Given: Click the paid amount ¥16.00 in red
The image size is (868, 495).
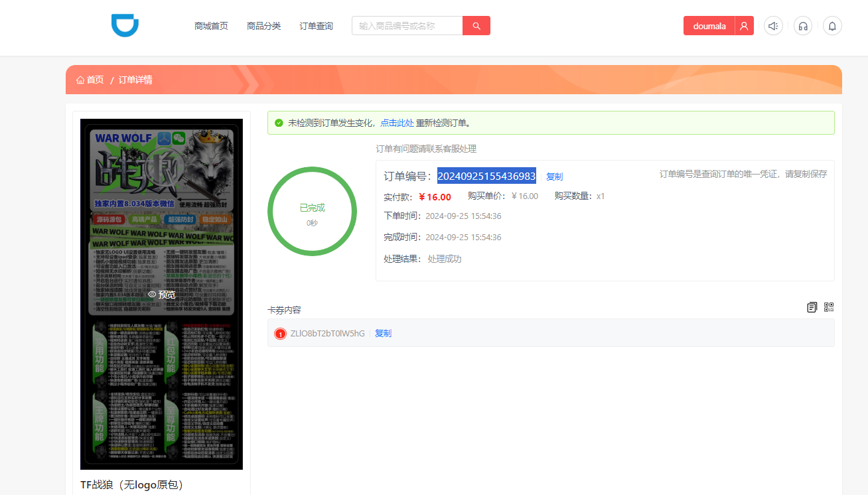Looking at the screenshot, I should coord(435,196).
